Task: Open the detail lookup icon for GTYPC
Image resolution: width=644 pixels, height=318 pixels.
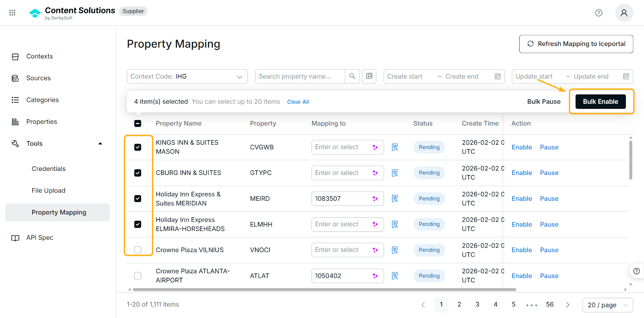Action: [395, 173]
